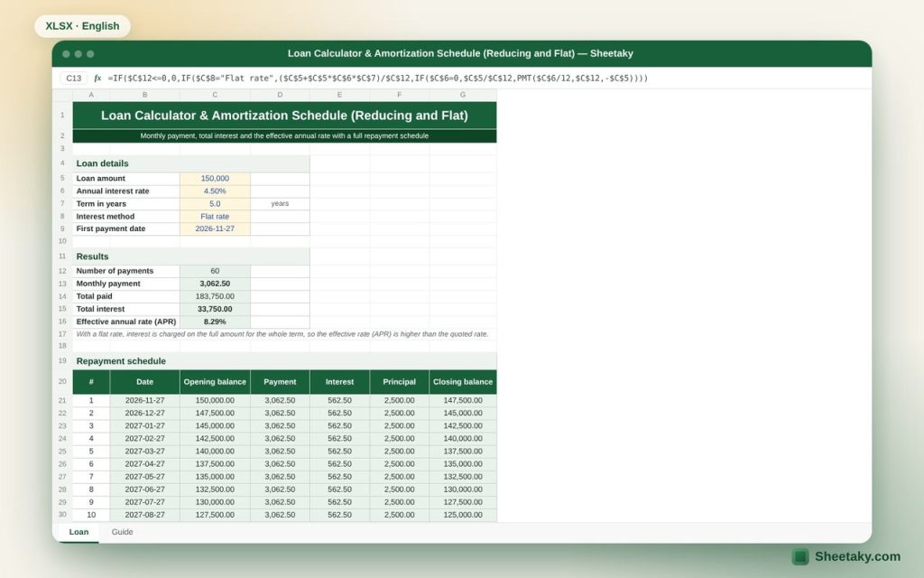Switch to the Guide sheet tab
Image resolution: width=924 pixels, height=578 pixels.
click(122, 532)
